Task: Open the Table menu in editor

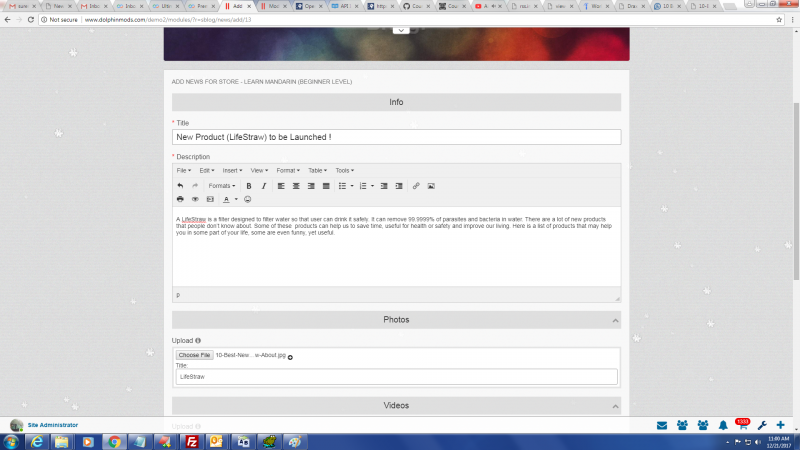Action: 317,170
